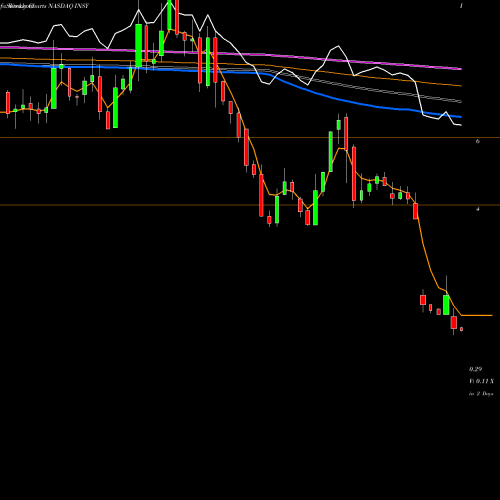Click the lone green candle in bottom-right cluster
This screenshot has width=500, height=500.
tap(446, 305)
